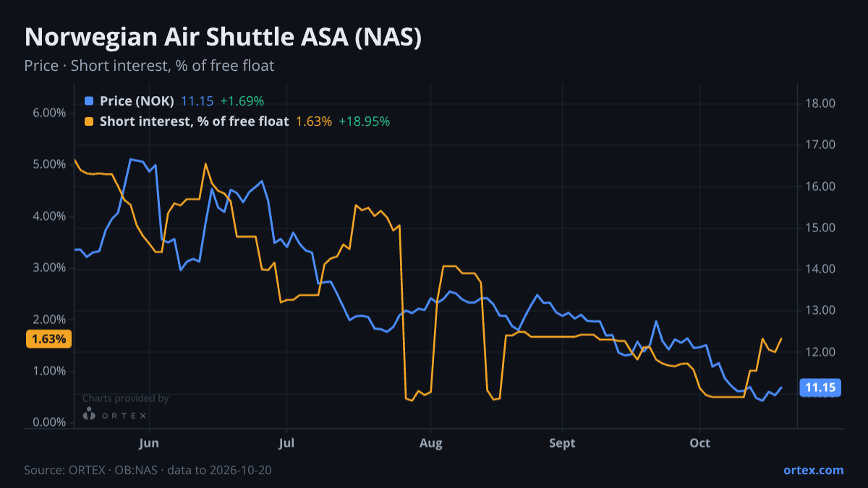Click the 18.00 right axis label
This screenshot has width=868, height=488.
click(x=820, y=103)
